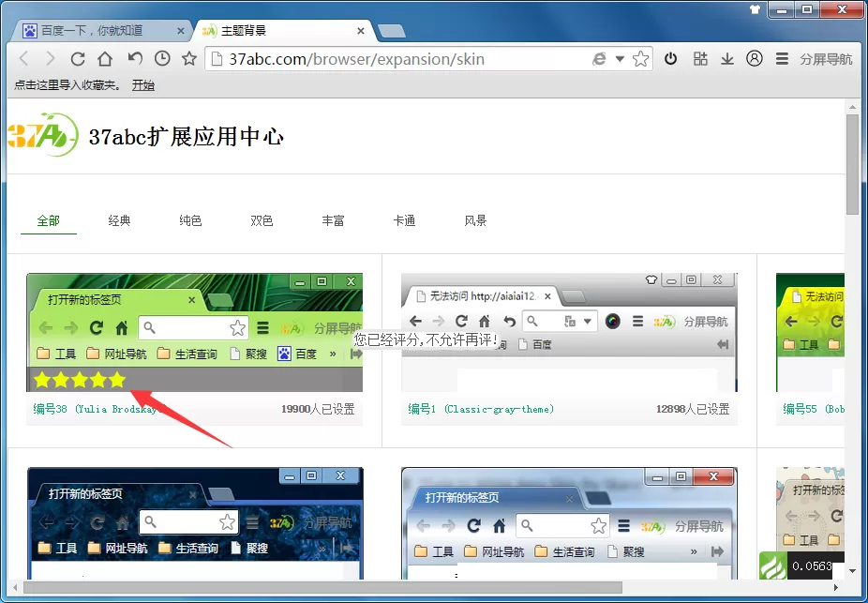Click the vertical scrollbar up arrow
Viewport: 868px width, 603px height.
coord(852,106)
